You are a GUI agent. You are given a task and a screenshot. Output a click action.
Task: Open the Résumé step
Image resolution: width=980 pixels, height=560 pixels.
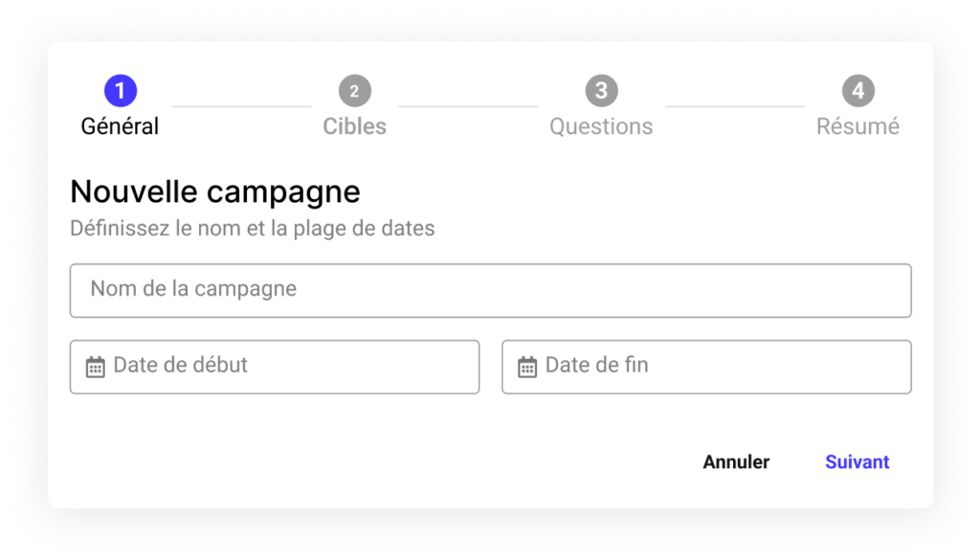[x=857, y=125]
